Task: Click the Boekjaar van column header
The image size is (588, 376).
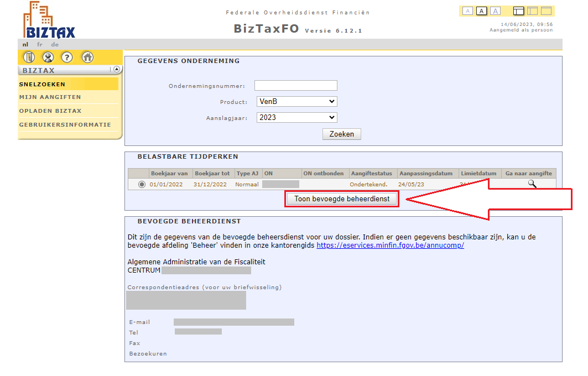Action: (x=169, y=174)
